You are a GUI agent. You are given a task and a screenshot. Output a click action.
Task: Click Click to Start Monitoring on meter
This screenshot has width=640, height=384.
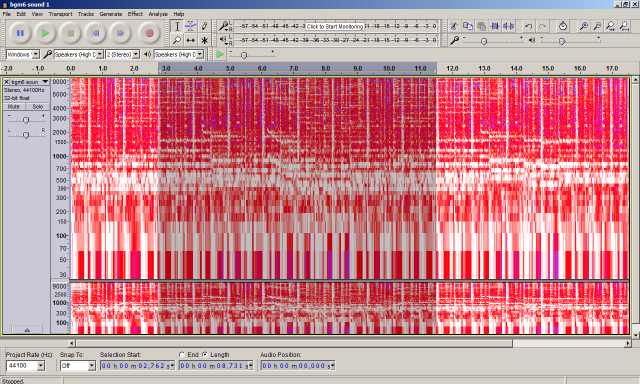coord(335,27)
